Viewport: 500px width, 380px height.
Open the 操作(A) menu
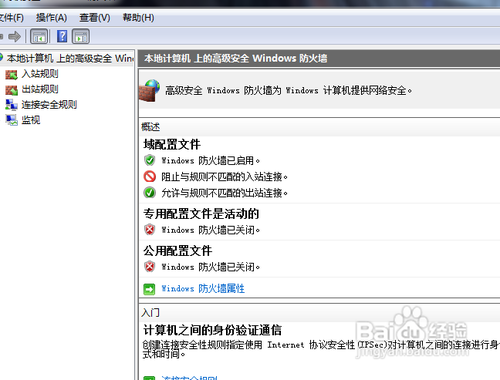coord(51,17)
